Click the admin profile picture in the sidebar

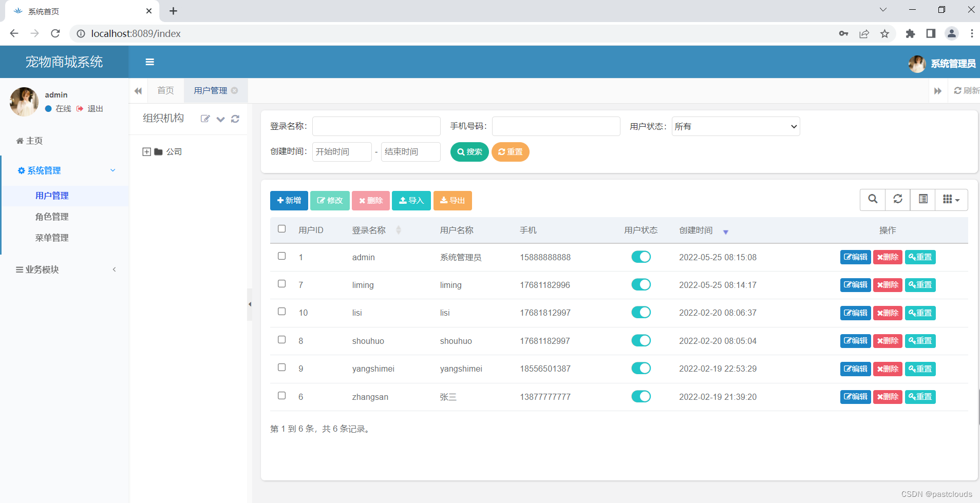click(24, 102)
